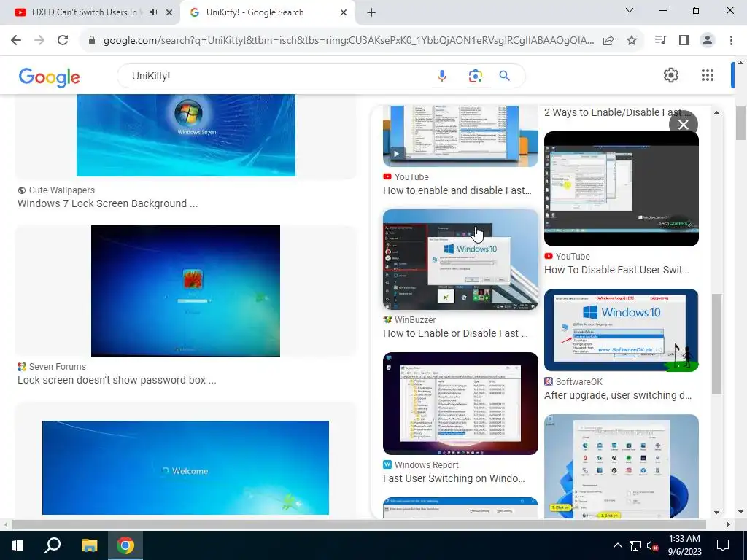Go back with the browser back arrow
Screen dimensions: 747x560
16,41
